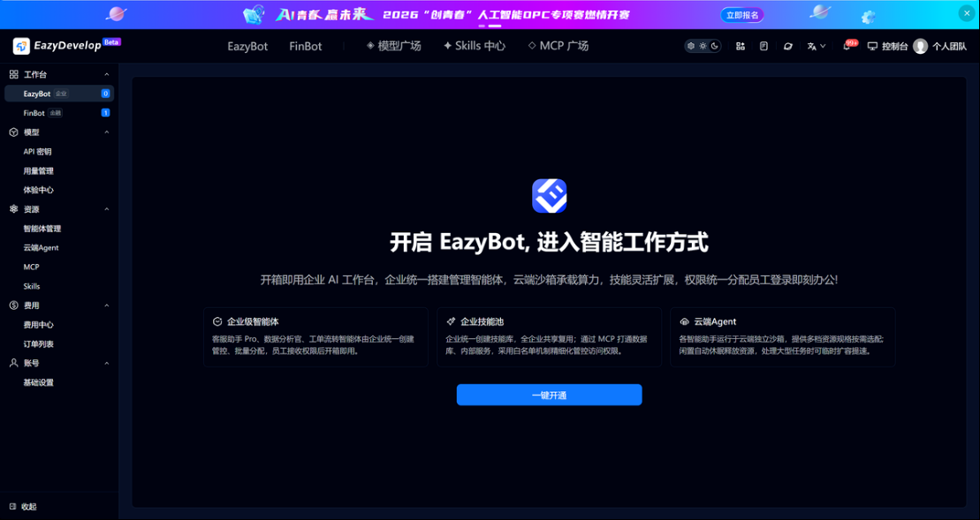Open 模型广场 in the top navigation

(x=394, y=46)
